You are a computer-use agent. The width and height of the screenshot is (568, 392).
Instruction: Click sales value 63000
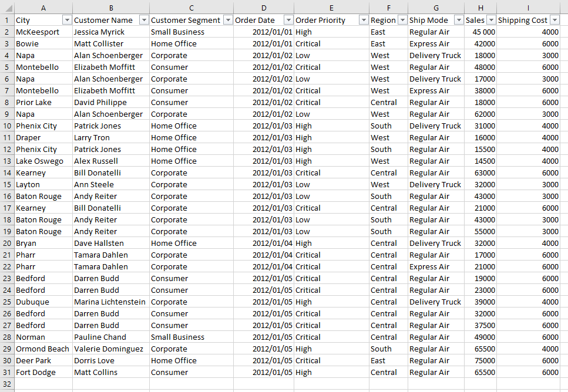coord(480,173)
